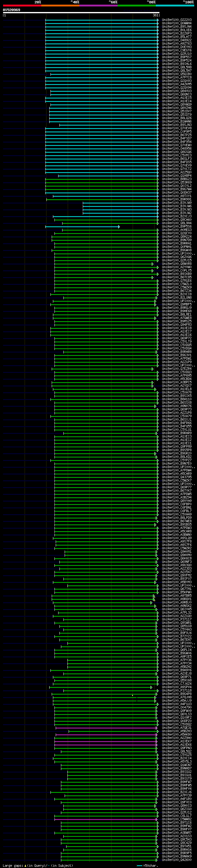The width and height of the screenshot is (197, 868).
Task: Click the query end position 361
Action: [x=155, y=15]
